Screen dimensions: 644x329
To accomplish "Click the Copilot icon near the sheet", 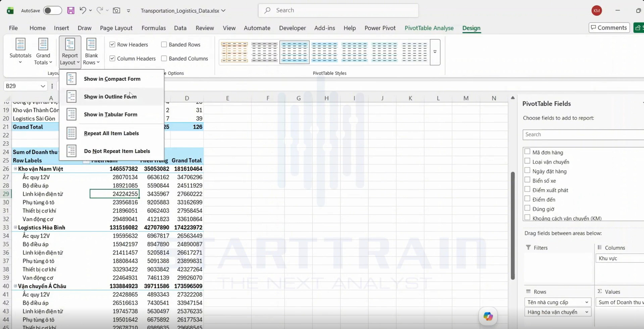I will pos(488,316).
